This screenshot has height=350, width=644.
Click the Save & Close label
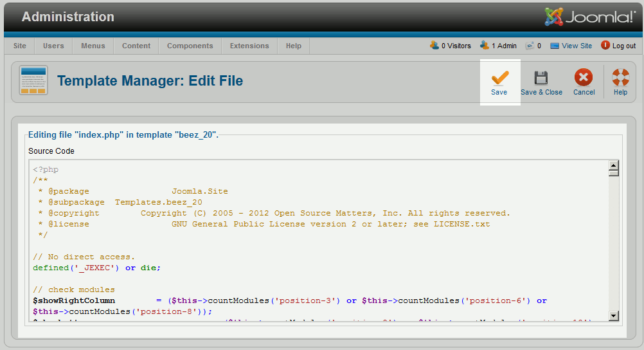pos(541,92)
